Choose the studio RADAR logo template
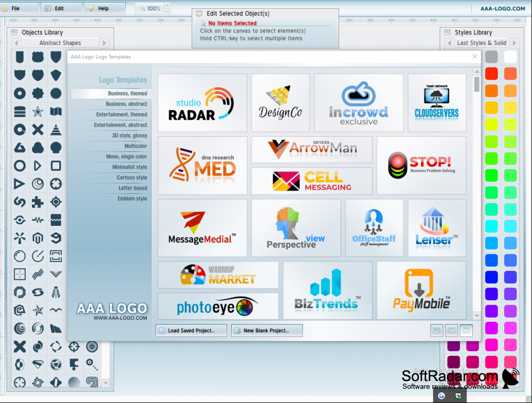The image size is (532, 403). [x=202, y=103]
